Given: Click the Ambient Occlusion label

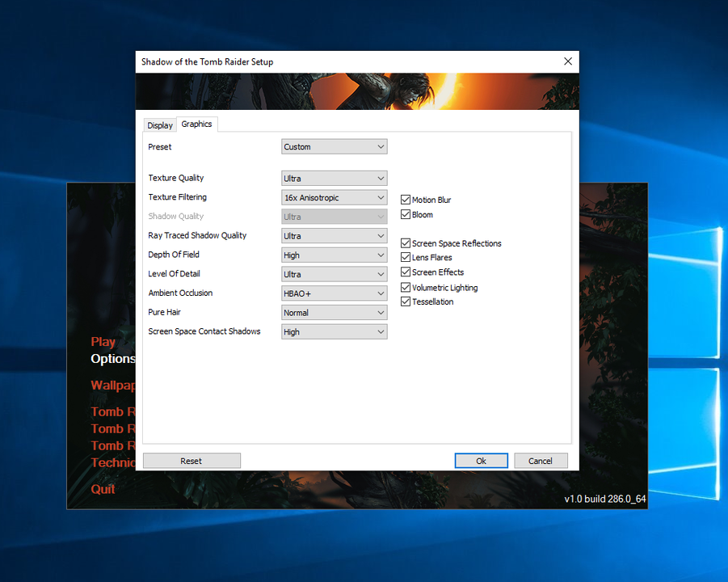Looking at the screenshot, I should 180,293.
